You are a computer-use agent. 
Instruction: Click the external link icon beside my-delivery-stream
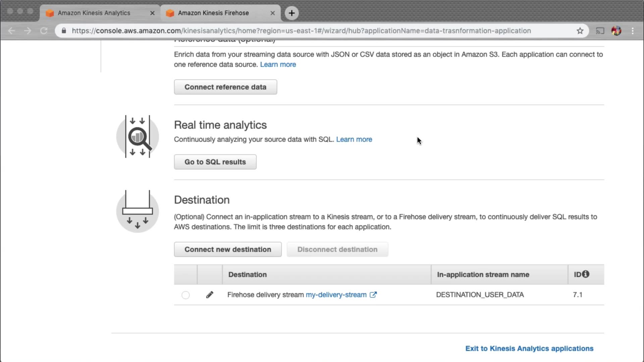(x=373, y=295)
